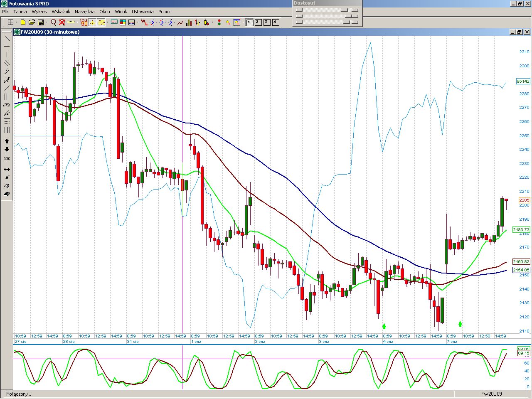Open the Ustawienia menu
Image resolution: width=532 pixels, height=399 pixels.
143,12
